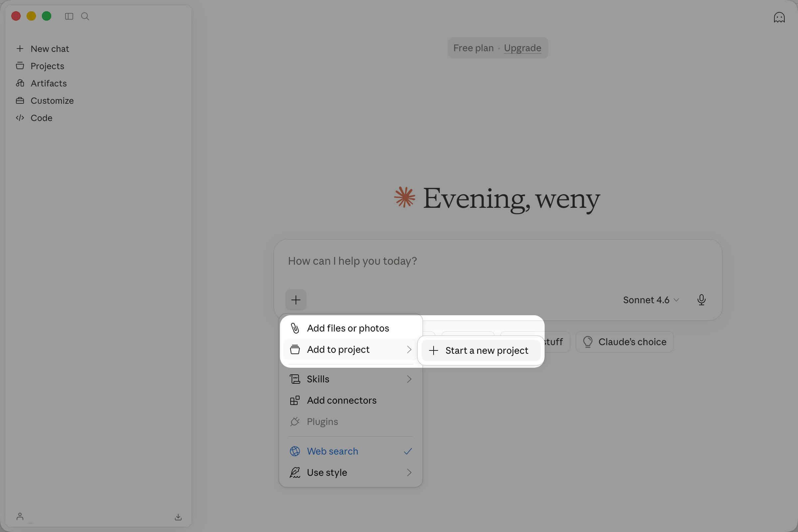Select the Web search menu entry
Screen dimensions: 798x532
[x=350, y=451]
